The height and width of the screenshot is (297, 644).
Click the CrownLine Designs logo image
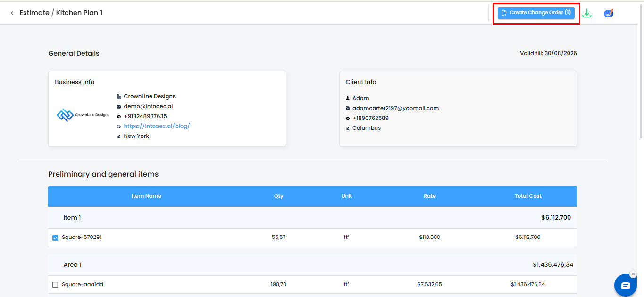click(83, 115)
